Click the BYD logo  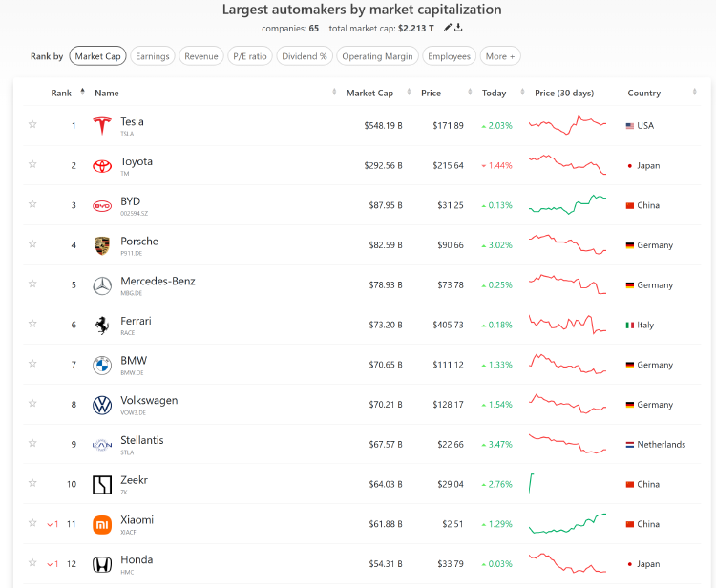point(102,206)
